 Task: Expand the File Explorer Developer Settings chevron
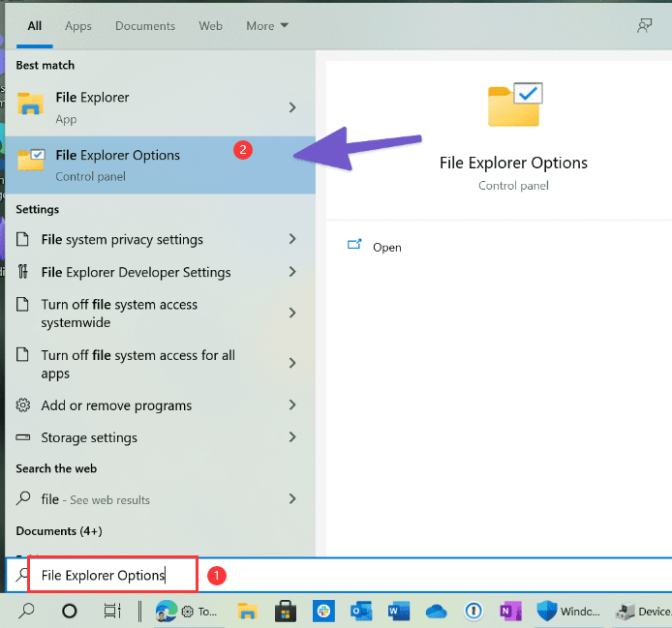click(x=292, y=272)
